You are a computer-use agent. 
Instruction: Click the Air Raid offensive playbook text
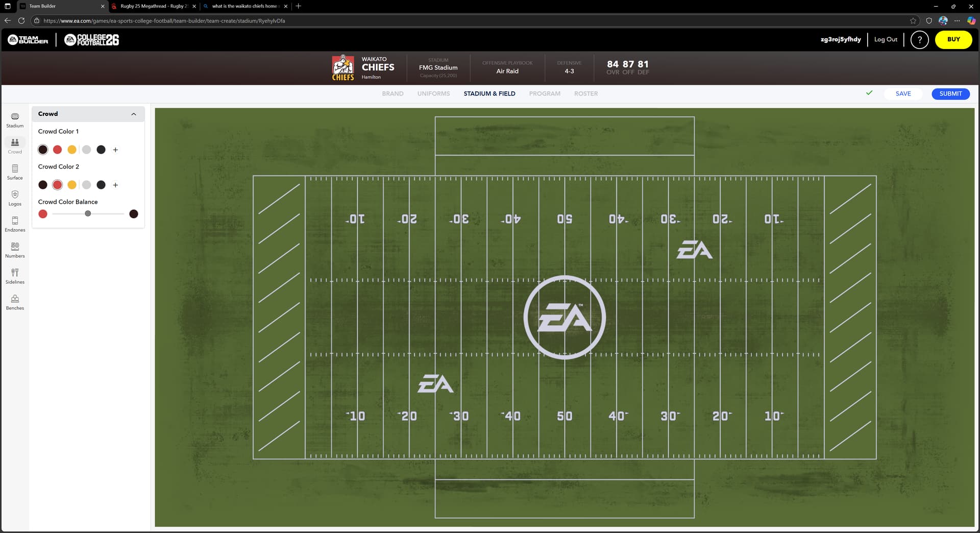[x=507, y=71]
